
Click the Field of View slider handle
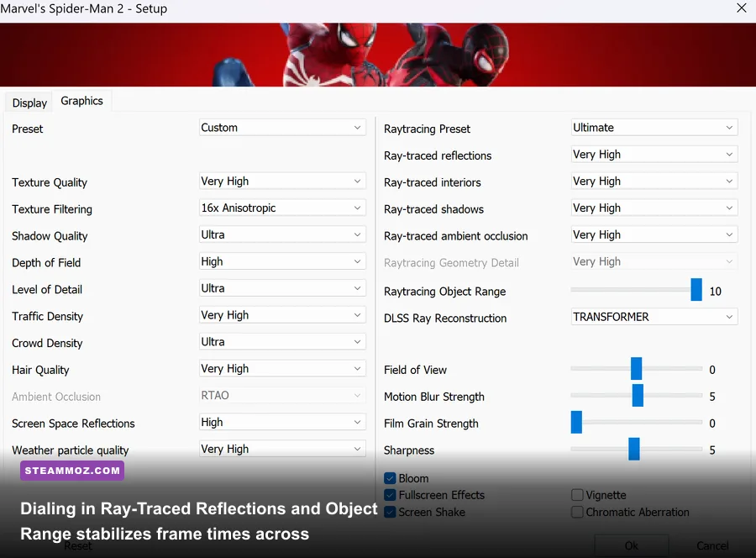click(637, 368)
